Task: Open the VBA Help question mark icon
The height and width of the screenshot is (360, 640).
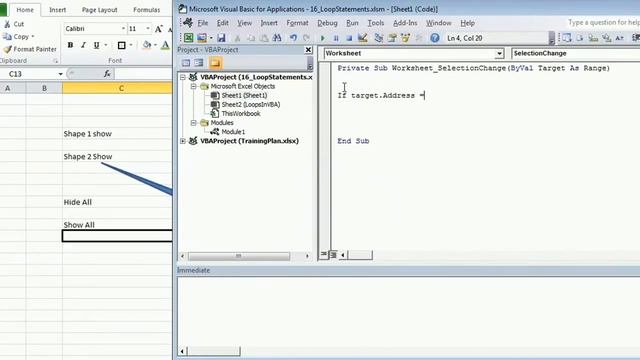Action: [x=435, y=38]
